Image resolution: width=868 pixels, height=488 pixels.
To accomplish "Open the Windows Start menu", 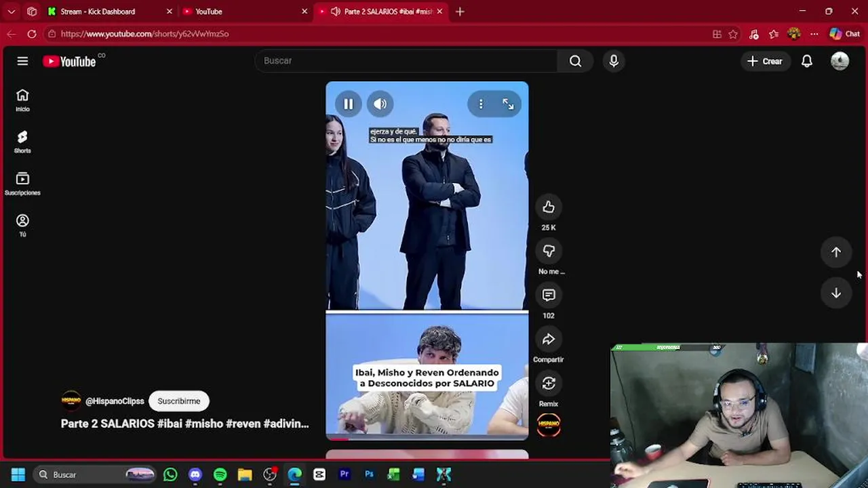I will point(18,474).
